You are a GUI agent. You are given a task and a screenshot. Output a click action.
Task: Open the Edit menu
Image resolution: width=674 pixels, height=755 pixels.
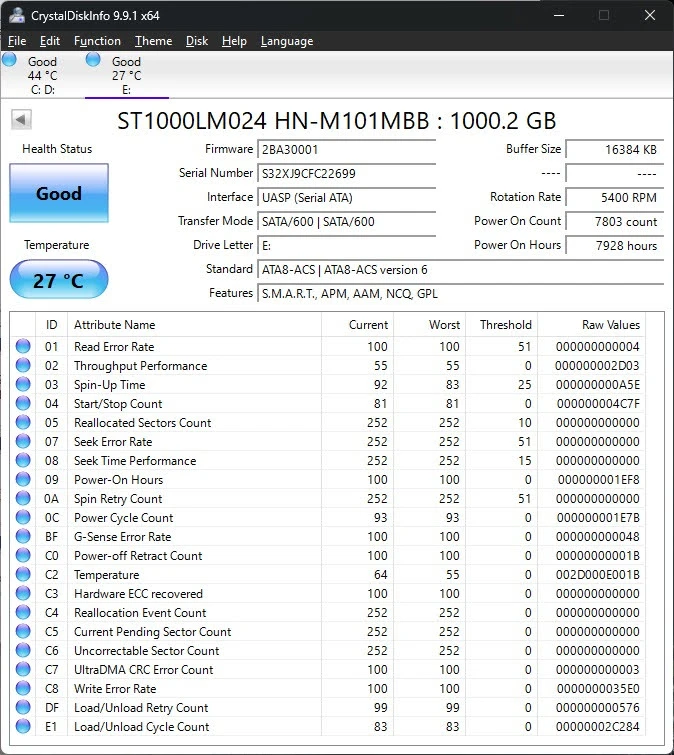(x=50, y=41)
